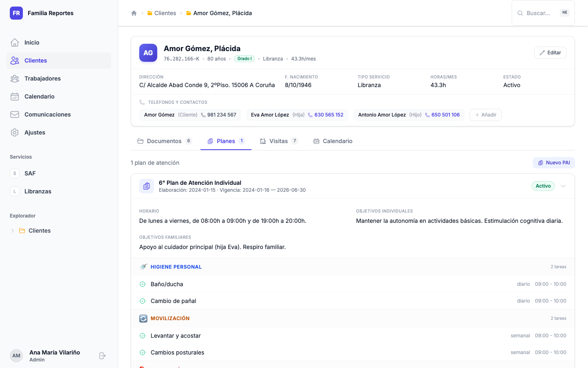Collapse the 6º Plan de Atención chevron
Viewport: 588px width, 368px height.
[x=563, y=186]
